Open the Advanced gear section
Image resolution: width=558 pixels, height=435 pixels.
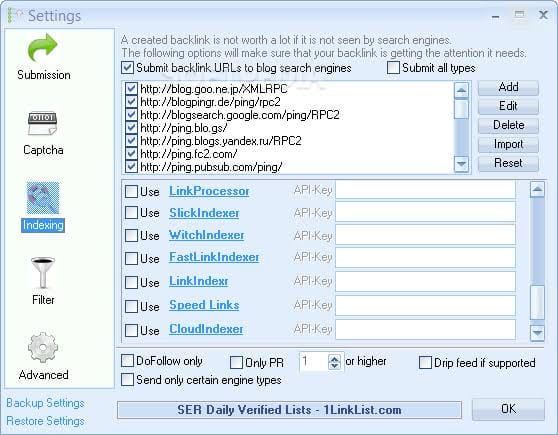tap(43, 356)
